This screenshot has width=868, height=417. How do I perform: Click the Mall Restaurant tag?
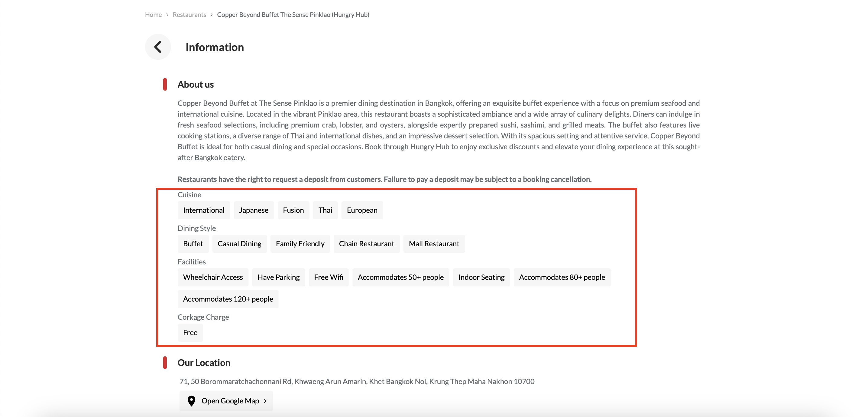pyautogui.click(x=434, y=244)
